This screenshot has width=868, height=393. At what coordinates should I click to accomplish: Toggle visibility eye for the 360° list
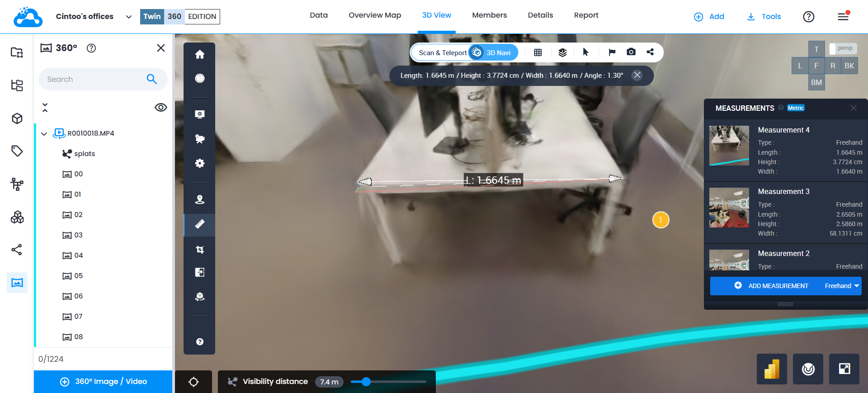[x=160, y=108]
